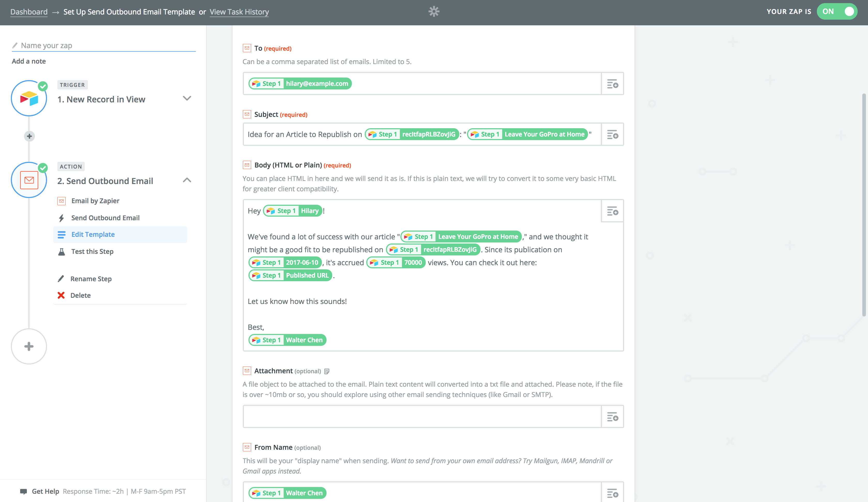Image resolution: width=868 pixels, height=502 pixels.
Task: Insert a field in From Name input
Action: (x=613, y=493)
